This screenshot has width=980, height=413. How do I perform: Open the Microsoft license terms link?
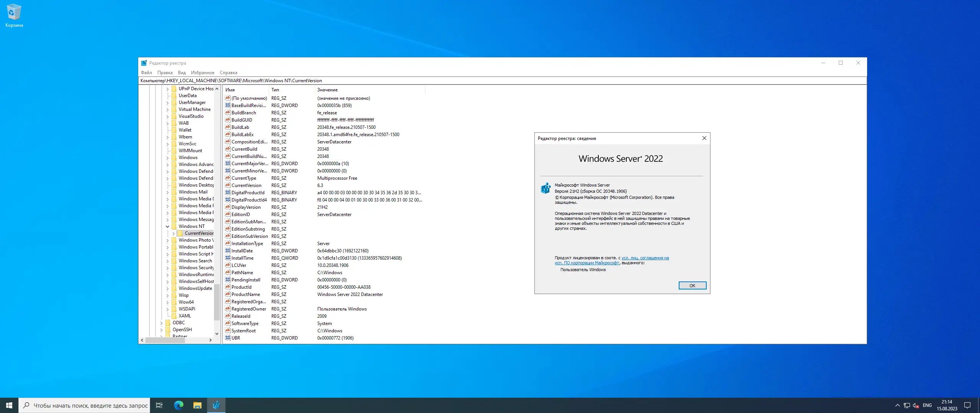click(645, 258)
